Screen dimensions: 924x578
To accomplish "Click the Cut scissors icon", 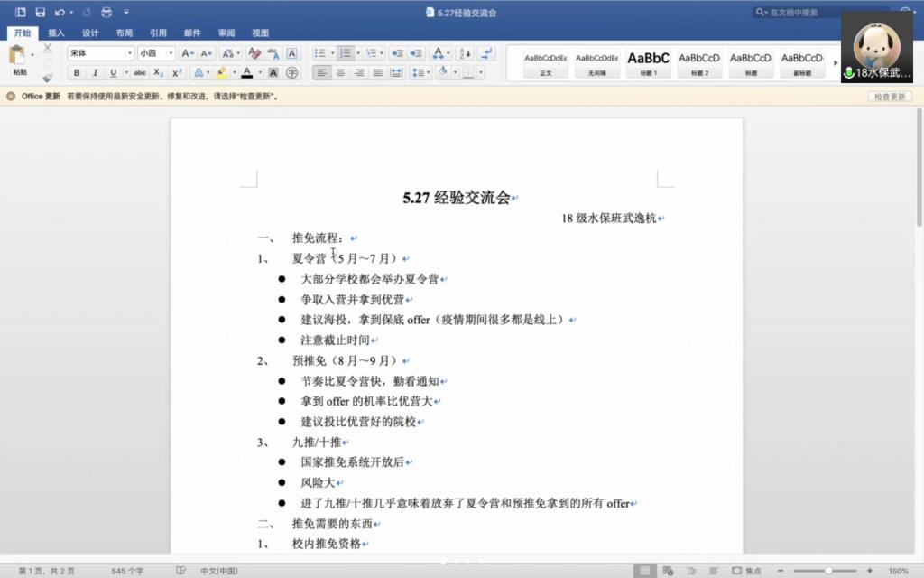I will [47, 48].
